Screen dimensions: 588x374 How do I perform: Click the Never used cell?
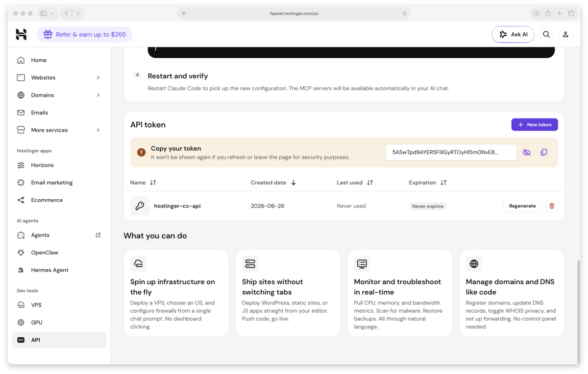[351, 206]
